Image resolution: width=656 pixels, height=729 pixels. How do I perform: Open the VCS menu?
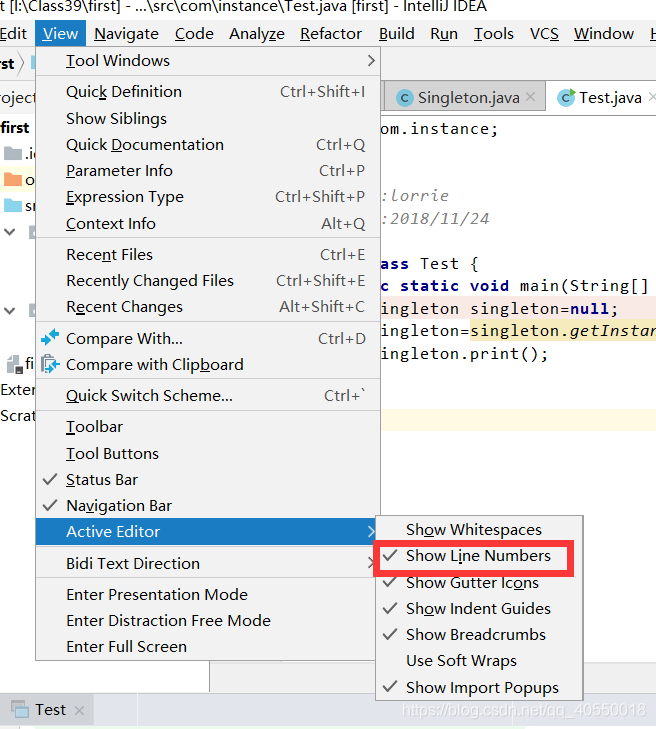[x=544, y=33]
